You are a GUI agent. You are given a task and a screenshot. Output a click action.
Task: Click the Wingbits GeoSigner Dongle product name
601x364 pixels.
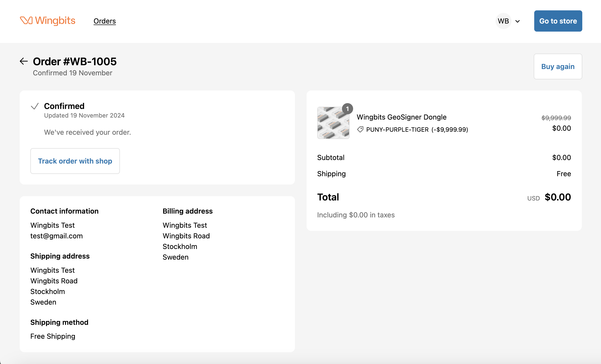click(401, 117)
